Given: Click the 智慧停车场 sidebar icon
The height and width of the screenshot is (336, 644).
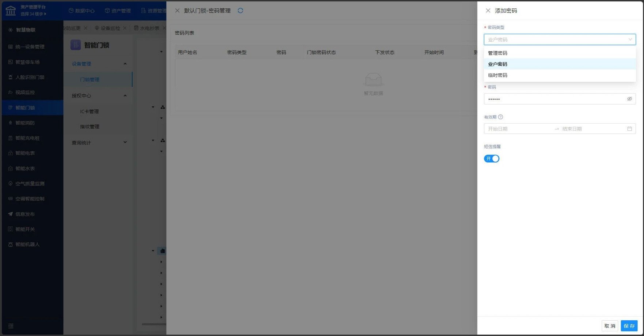Looking at the screenshot, I should click(x=10, y=62).
